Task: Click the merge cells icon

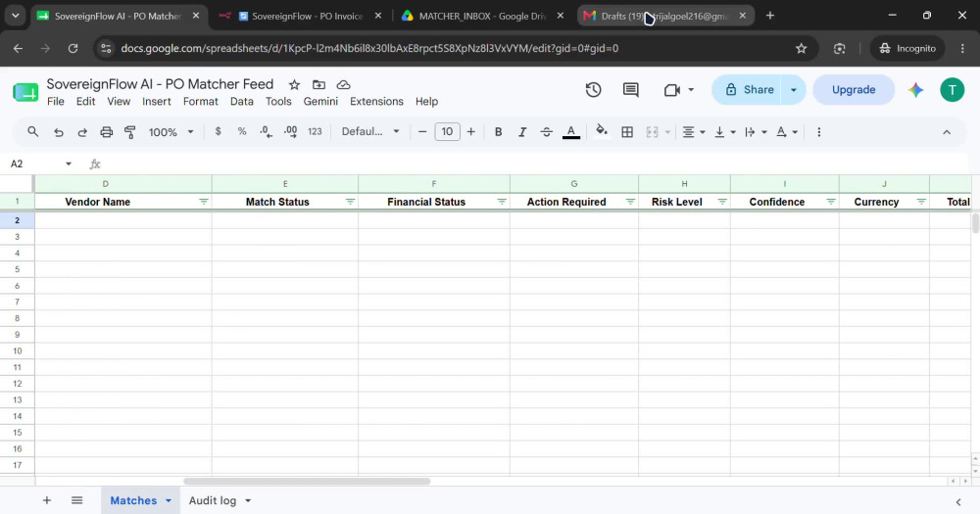Action: (x=652, y=132)
